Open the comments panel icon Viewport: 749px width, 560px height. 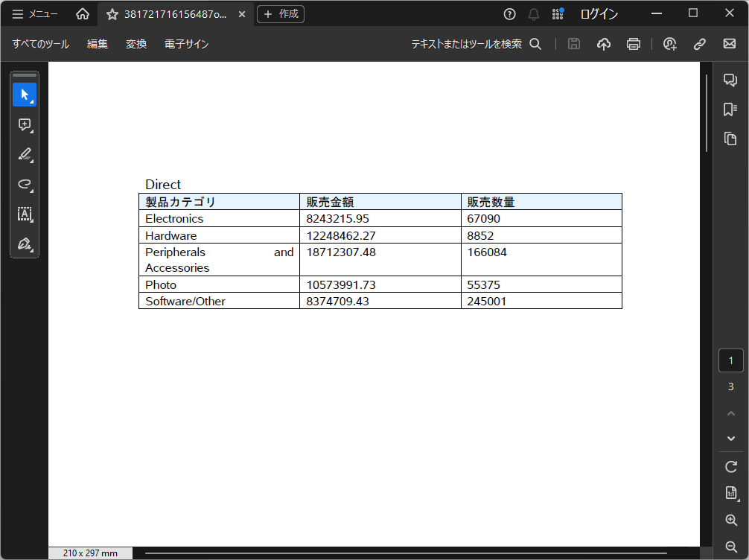pos(730,80)
